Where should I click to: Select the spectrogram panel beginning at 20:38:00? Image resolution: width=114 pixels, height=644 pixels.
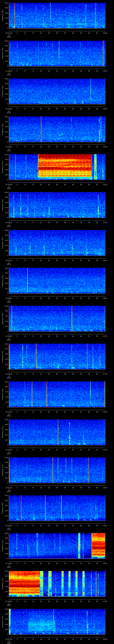(57, 280)
